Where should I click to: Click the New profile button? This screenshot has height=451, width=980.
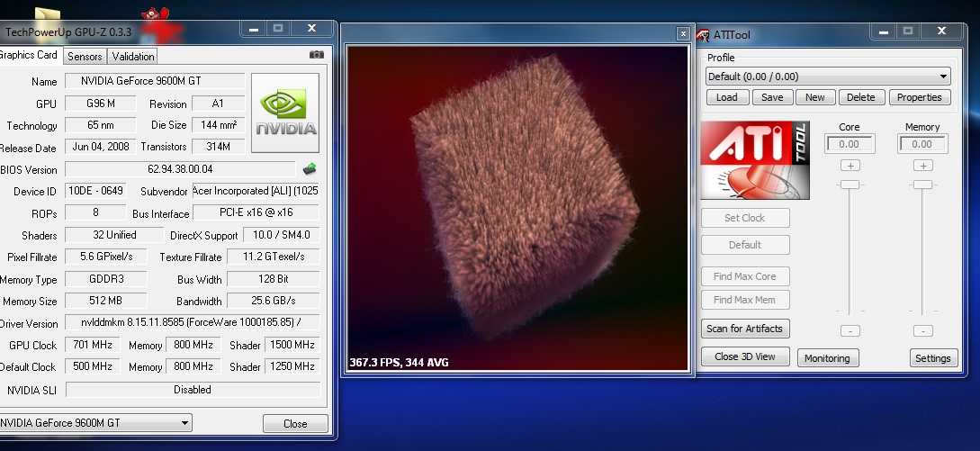[x=815, y=97]
